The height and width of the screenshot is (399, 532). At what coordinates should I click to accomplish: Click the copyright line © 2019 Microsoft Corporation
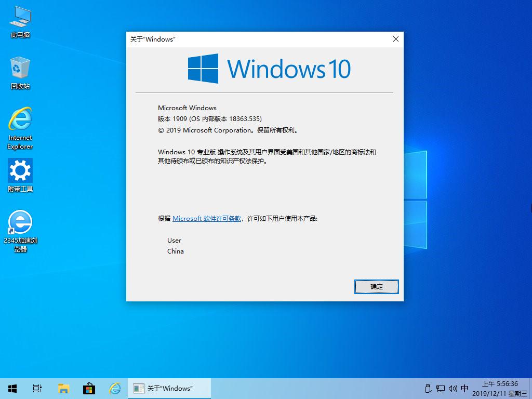click(229, 130)
